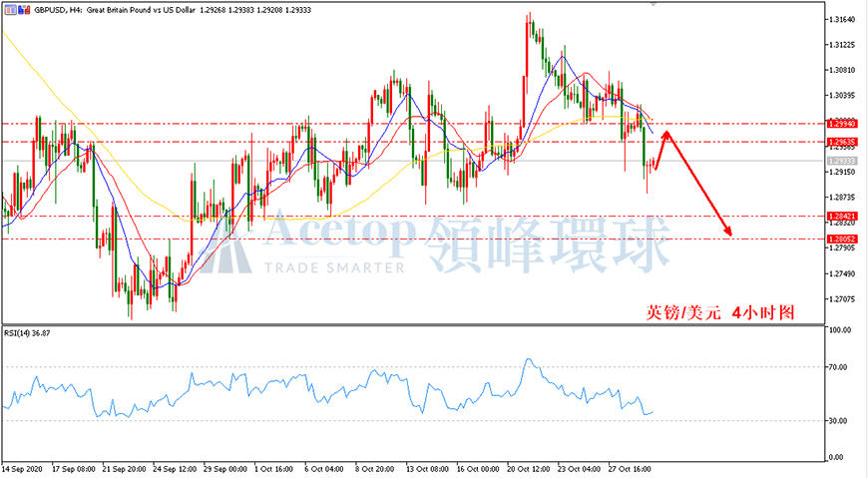Click the 20 Oct 12:00 time axis label
868x478 pixels.
click(528, 469)
